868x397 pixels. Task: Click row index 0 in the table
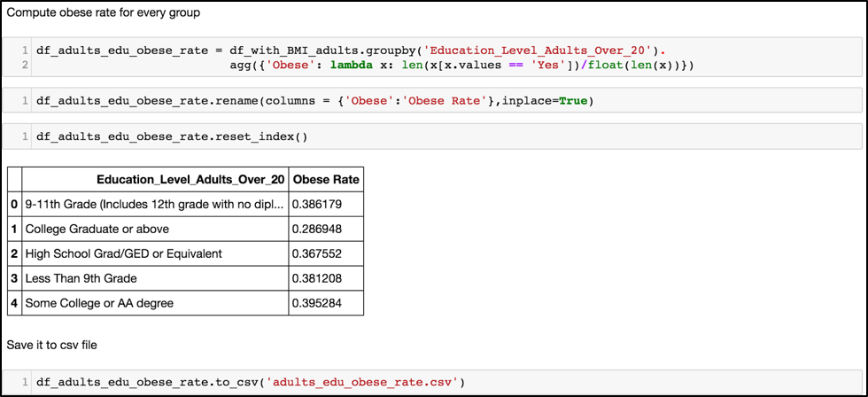click(14, 205)
